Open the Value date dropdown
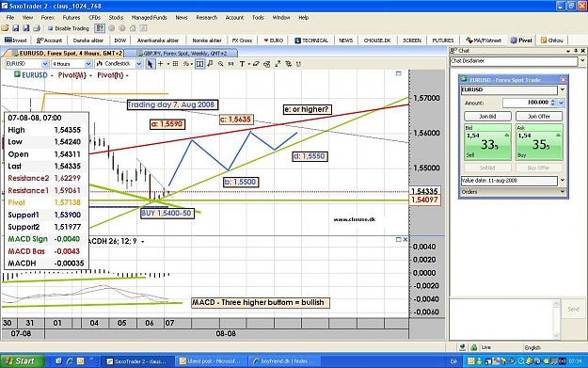The width and height of the screenshot is (588, 368). click(x=562, y=181)
